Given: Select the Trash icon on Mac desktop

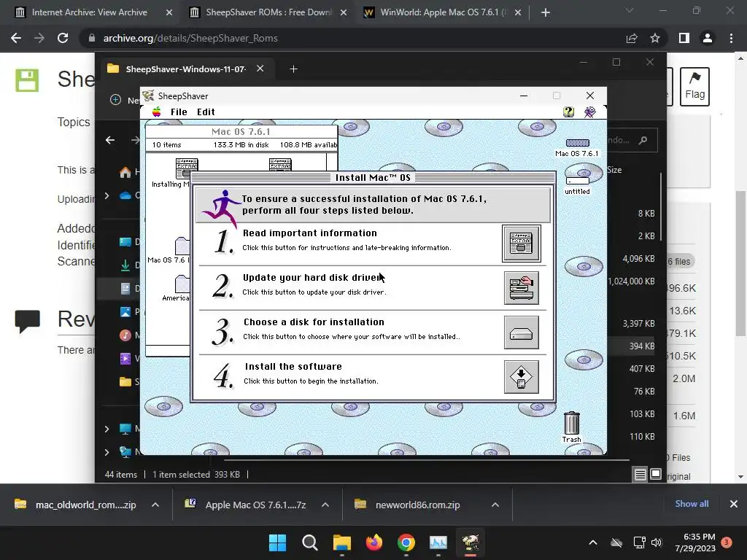Looking at the screenshot, I should [x=572, y=427].
